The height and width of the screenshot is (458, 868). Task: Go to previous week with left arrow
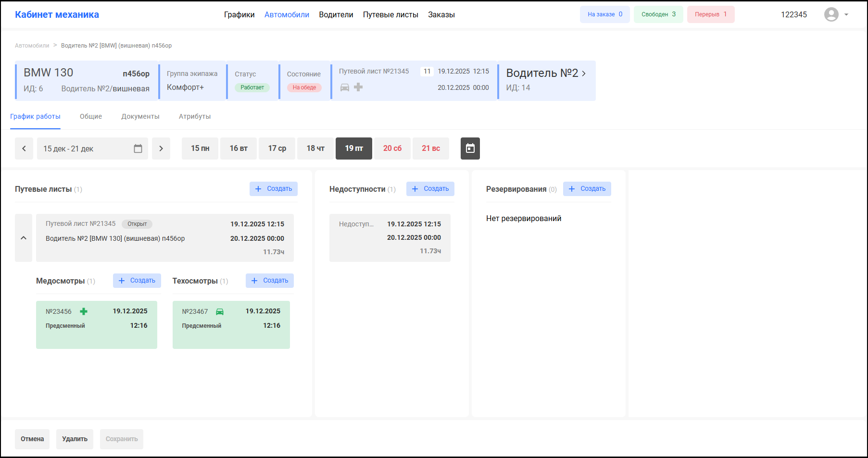[24, 149]
